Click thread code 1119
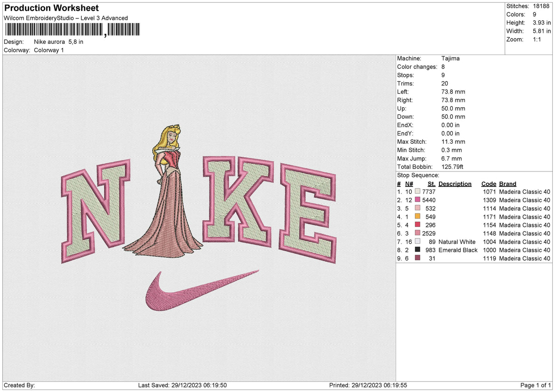555x392 pixels. (x=489, y=258)
